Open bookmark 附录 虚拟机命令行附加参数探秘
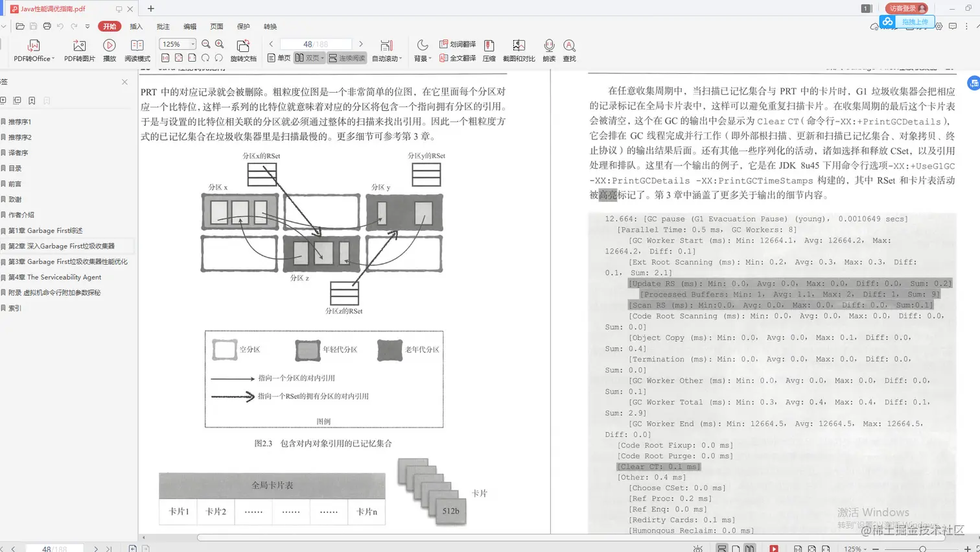Screen dimensions: 980x552 point(54,293)
